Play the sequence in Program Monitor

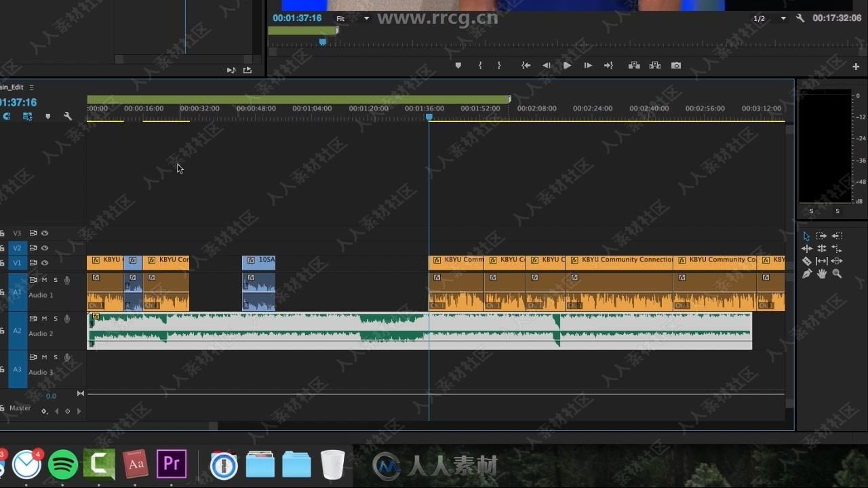pyautogui.click(x=567, y=66)
